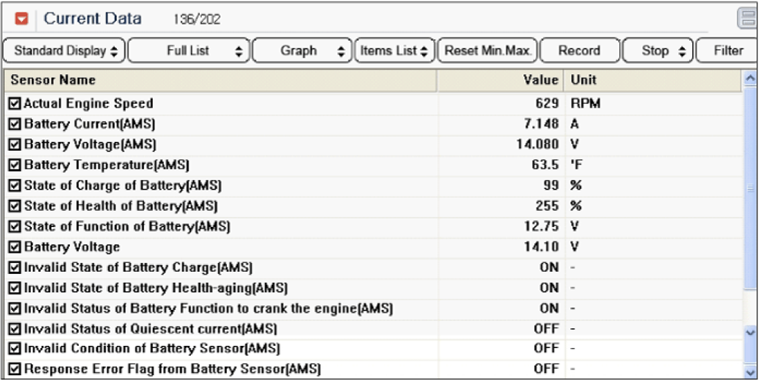
Task: Uncheck Invalid Condition of Battery Sensor(AMS)
Action: (15, 349)
